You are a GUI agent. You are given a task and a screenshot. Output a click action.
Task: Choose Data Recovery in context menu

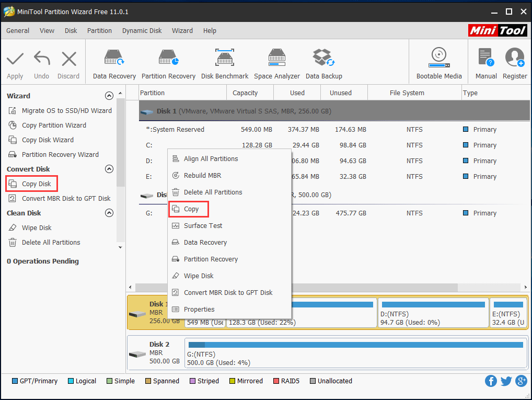click(230, 243)
